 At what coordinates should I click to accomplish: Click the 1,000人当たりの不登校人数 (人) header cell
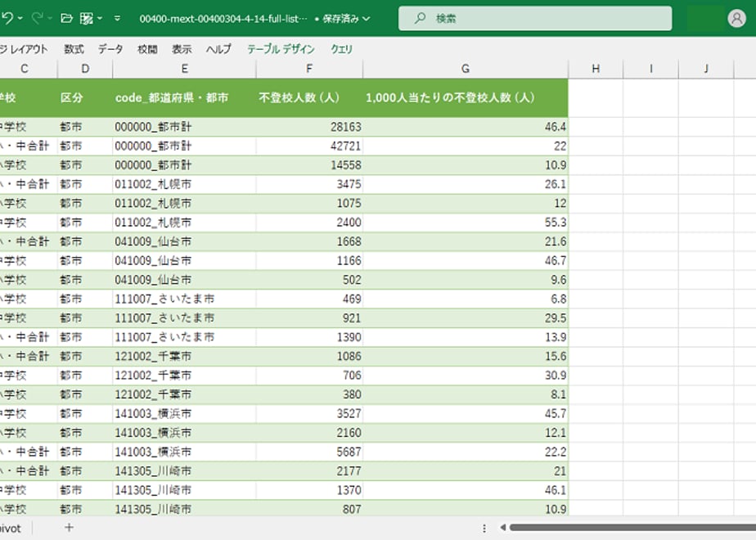[466, 98]
